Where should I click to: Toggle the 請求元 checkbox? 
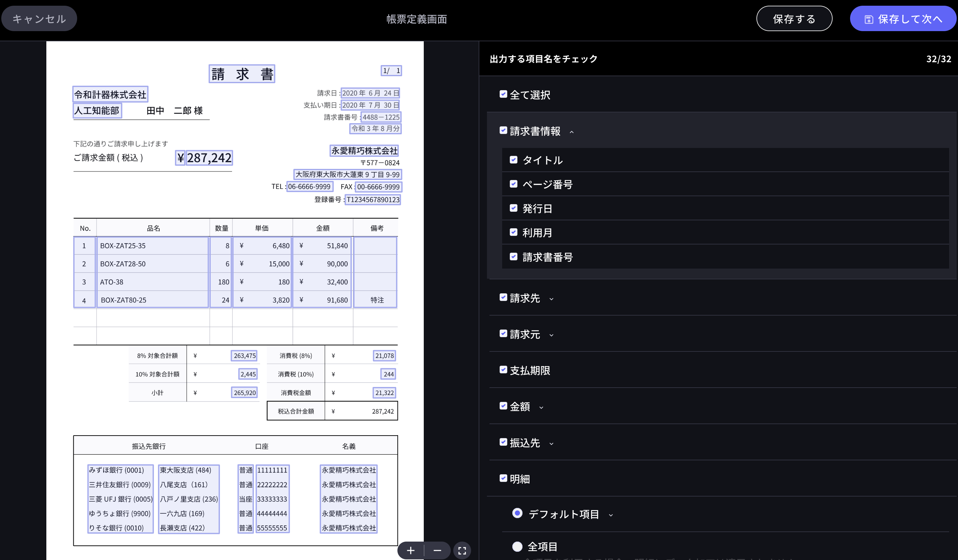click(503, 333)
